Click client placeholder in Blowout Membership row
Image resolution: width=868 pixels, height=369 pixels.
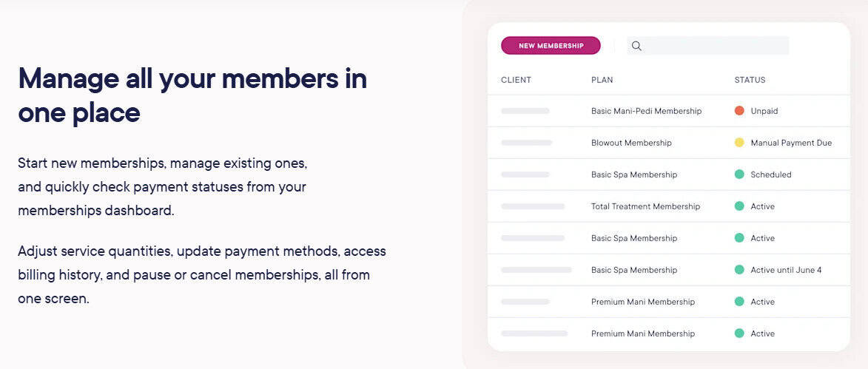pyautogui.click(x=526, y=143)
